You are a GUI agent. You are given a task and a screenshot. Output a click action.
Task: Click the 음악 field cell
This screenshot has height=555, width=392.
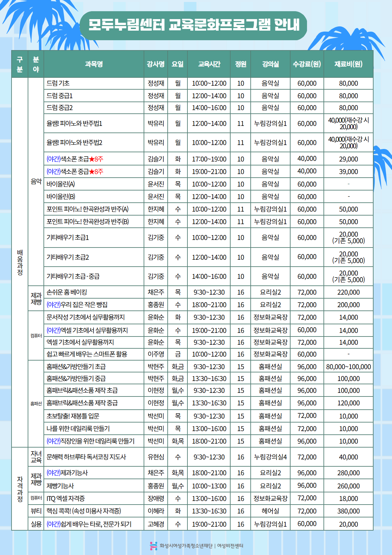[36, 182]
